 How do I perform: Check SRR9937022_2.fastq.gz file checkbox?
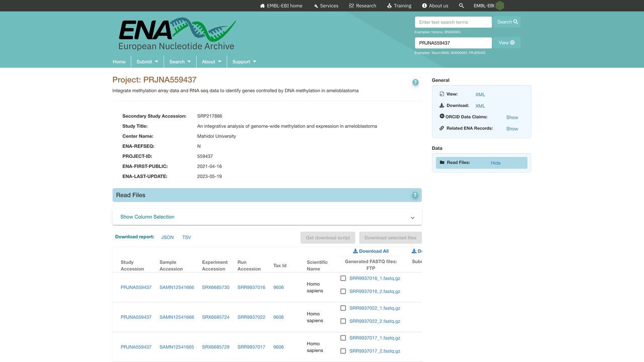click(x=343, y=321)
